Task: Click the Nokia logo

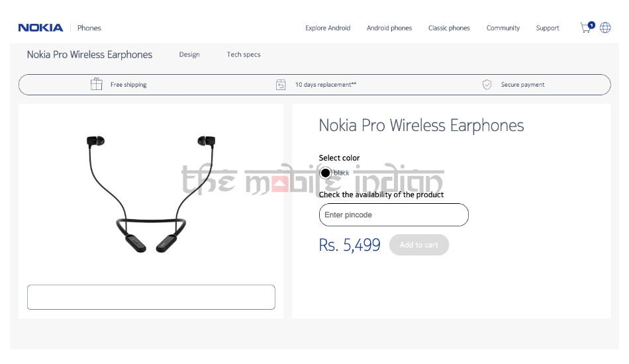Action: (40, 28)
